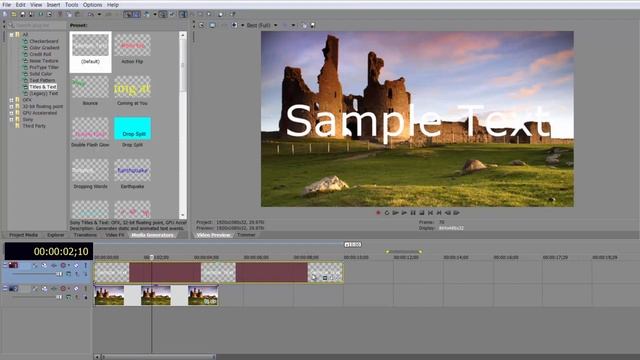Click the preset list scroll-down arrow
The height and width of the screenshot is (360, 640).
[x=182, y=215]
